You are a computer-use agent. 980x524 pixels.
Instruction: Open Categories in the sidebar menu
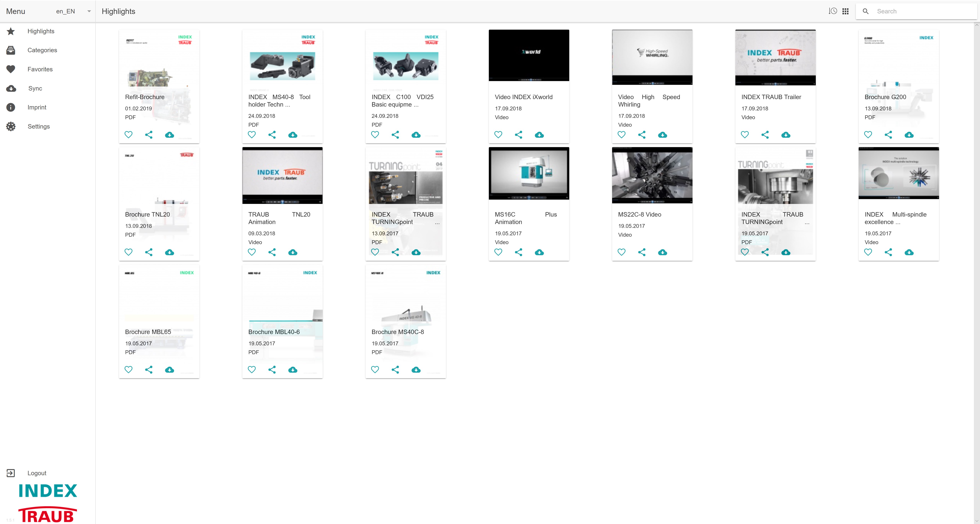coord(42,50)
